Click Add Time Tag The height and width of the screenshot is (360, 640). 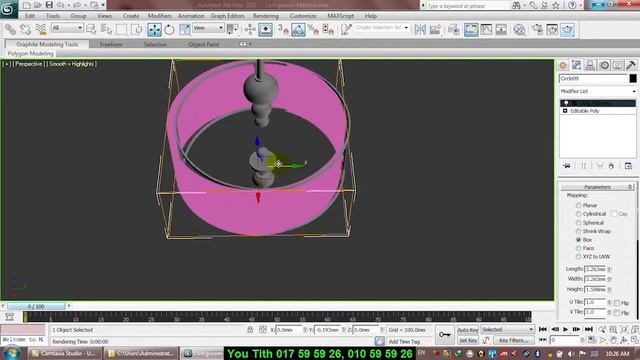pos(404,341)
